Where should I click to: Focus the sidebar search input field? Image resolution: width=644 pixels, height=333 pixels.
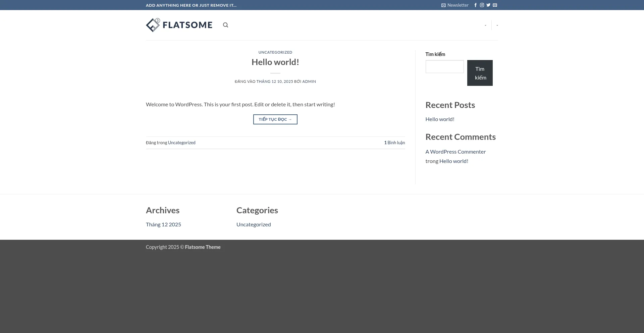[x=444, y=66]
